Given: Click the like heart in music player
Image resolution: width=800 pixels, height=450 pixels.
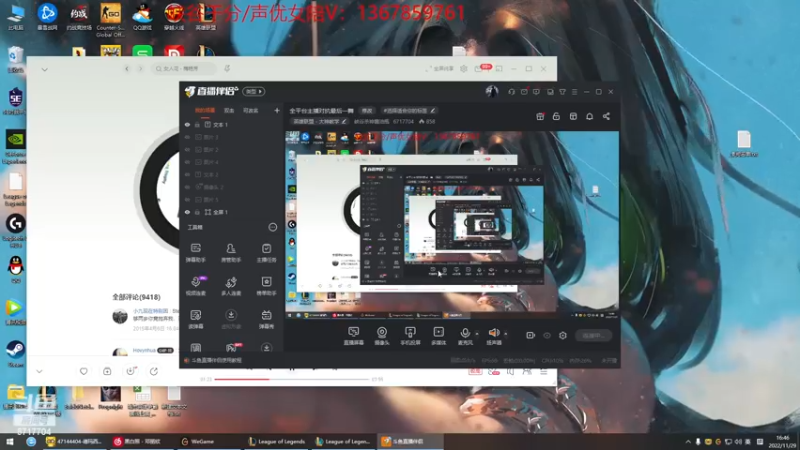Looking at the screenshot, I should [x=84, y=371].
